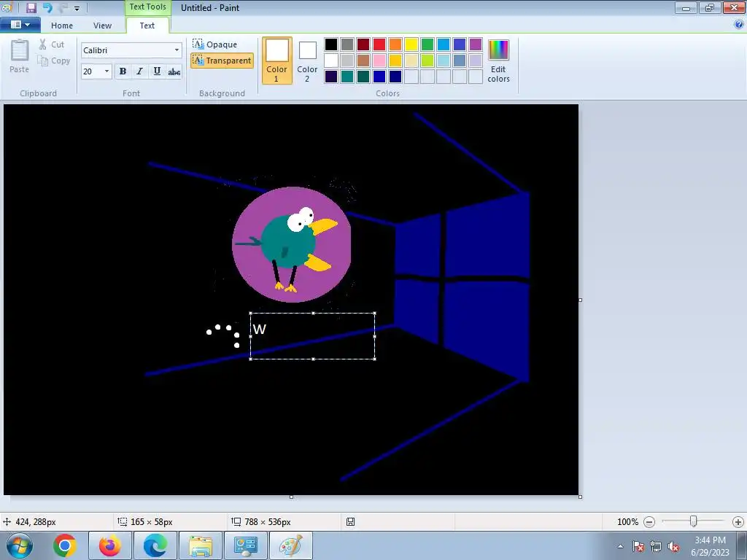Click the Copy button
This screenshot has width=747, height=560.
[54, 61]
